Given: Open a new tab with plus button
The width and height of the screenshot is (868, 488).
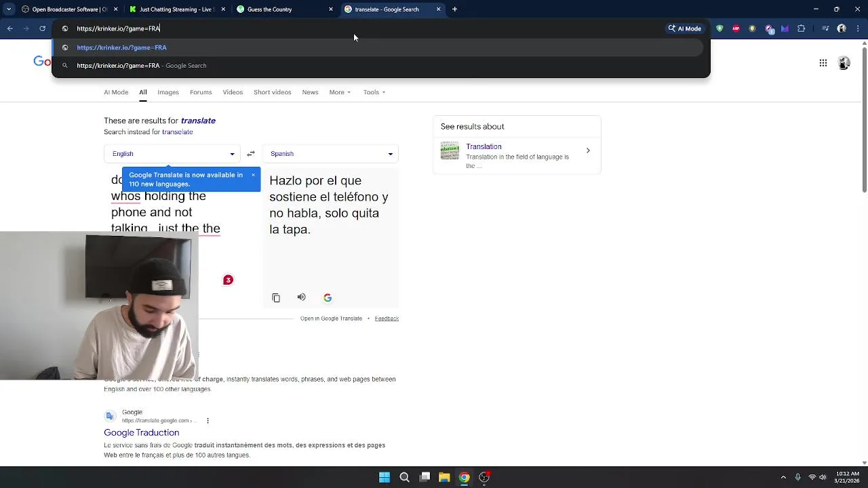Looking at the screenshot, I should 455,9.
